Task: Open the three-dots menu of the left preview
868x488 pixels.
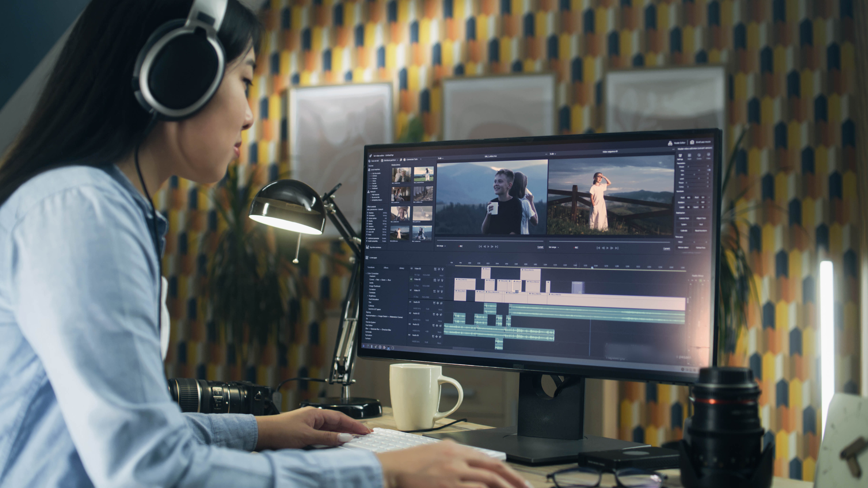Action: [x=546, y=154]
